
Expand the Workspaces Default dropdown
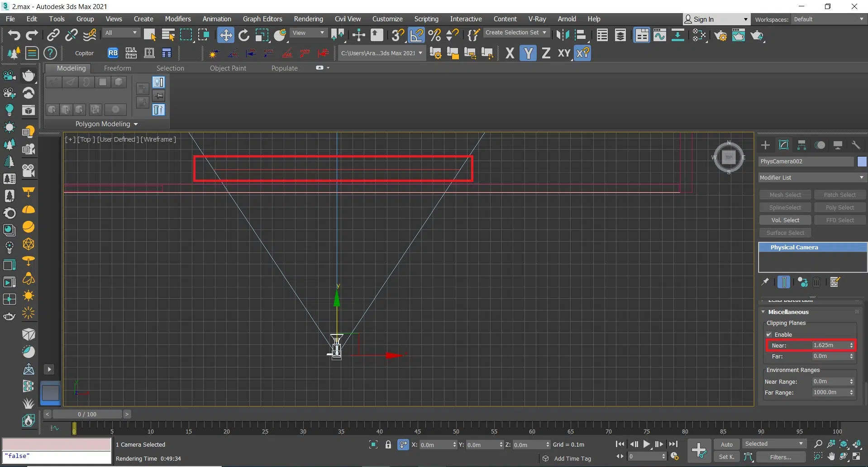(x=829, y=19)
